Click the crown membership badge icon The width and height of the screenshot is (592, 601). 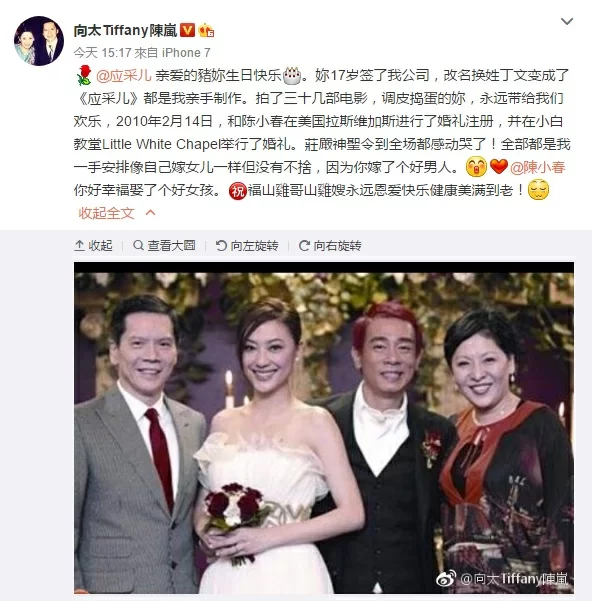206,30
